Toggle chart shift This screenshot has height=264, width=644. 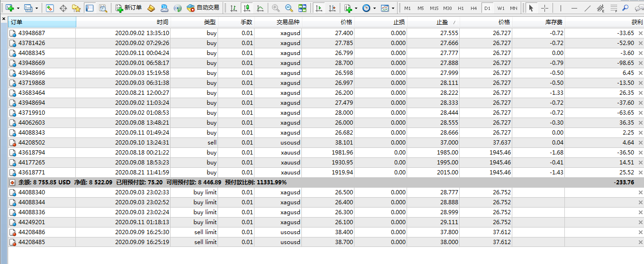pyautogui.click(x=332, y=8)
